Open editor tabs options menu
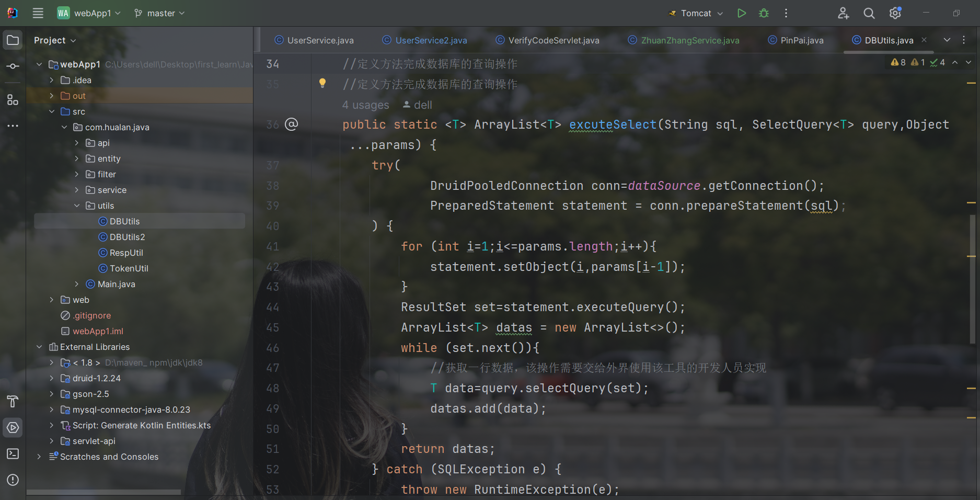The width and height of the screenshot is (980, 500). coord(964,40)
